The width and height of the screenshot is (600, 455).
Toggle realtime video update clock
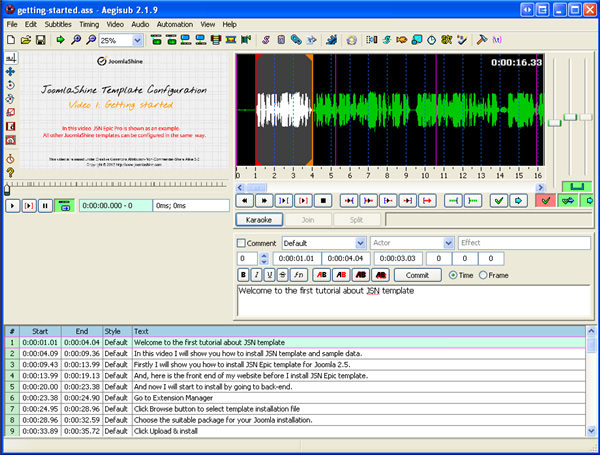tap(11, 159)
